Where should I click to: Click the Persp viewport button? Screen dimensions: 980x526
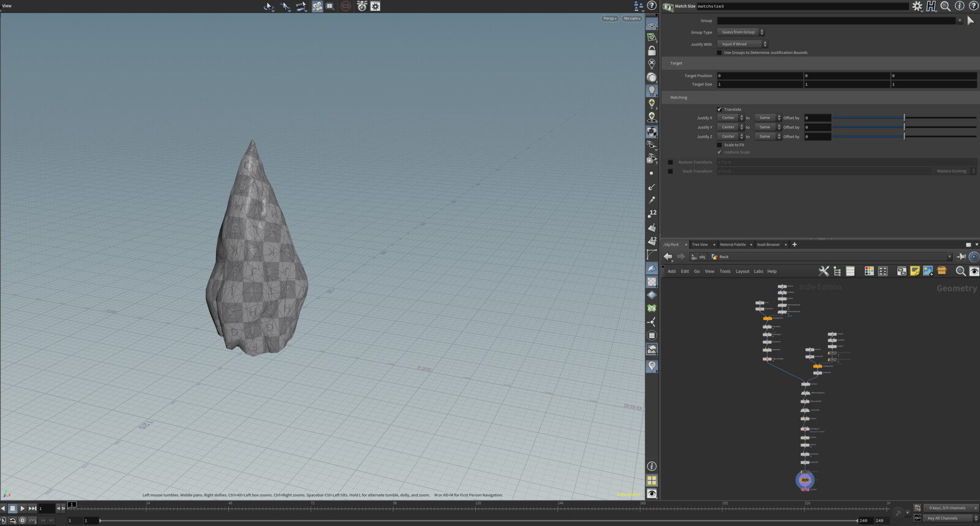click(609, 18)
